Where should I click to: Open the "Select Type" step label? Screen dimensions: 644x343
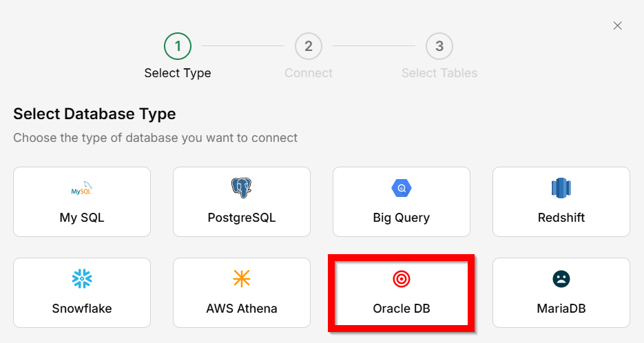coord(178,73)
